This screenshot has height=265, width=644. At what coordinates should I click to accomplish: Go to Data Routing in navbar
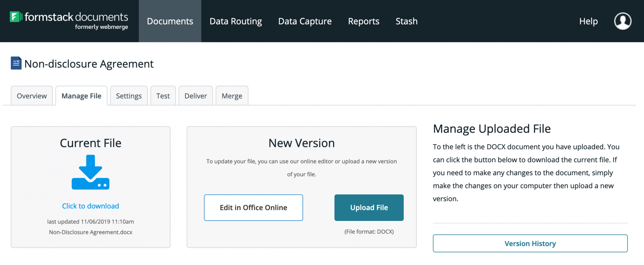click(236, 21)
